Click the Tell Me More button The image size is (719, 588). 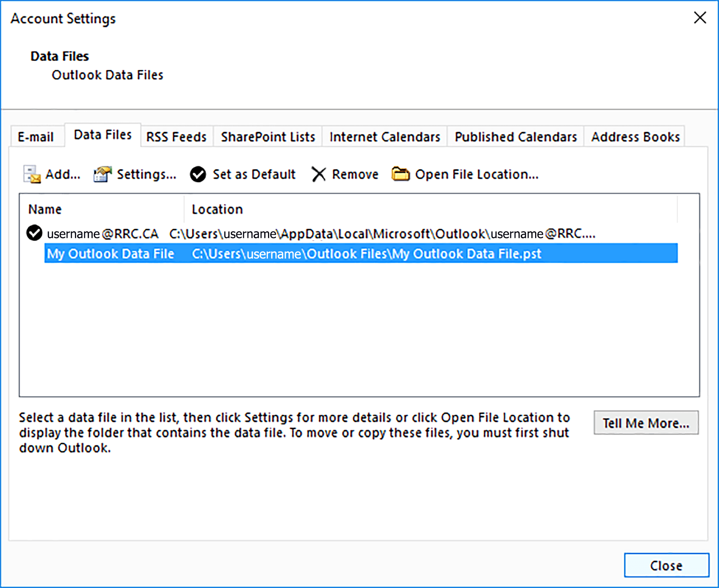tap(646, 422)
